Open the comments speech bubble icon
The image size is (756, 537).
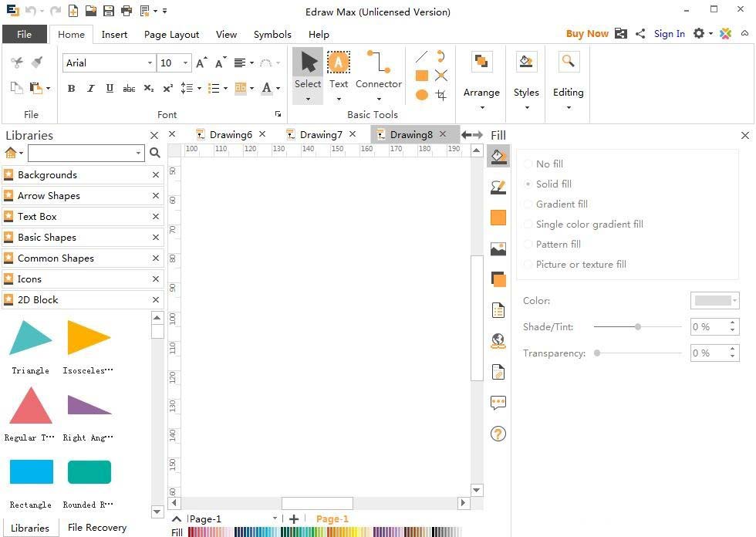pyautogui.click(x=498, y=403)
